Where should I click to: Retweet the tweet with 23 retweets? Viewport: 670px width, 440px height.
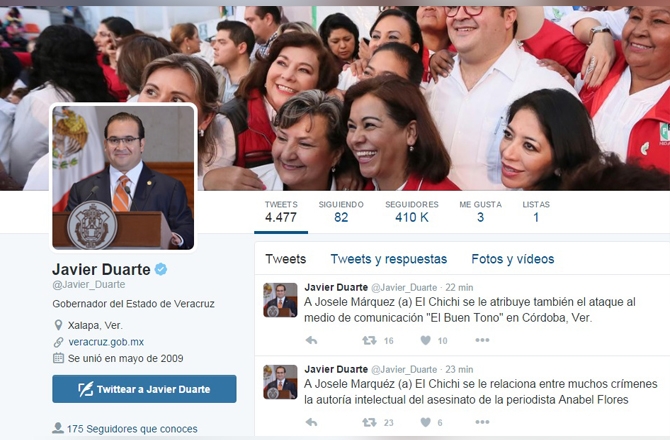click(x=369, y=422)
